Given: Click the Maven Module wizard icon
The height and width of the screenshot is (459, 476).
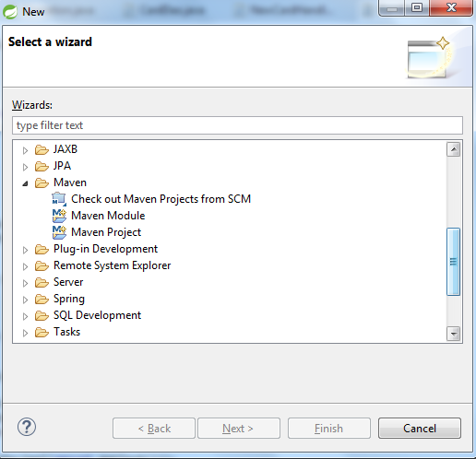Looking at the screenshot, I should (x=59, y=216).
